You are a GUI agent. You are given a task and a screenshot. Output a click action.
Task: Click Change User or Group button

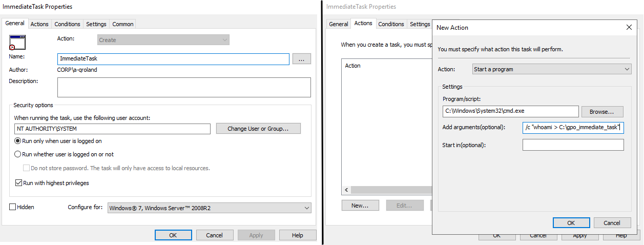coord(258,129)
